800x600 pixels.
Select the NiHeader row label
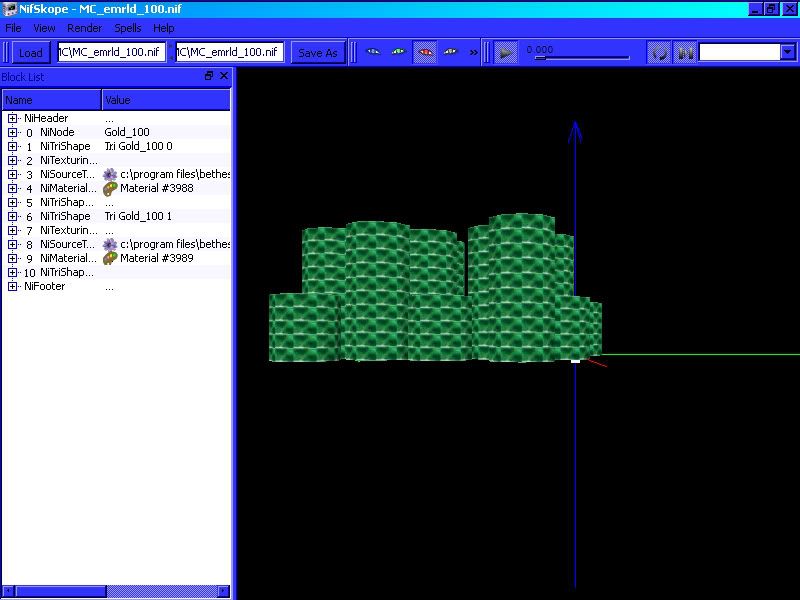coord(46,118)
